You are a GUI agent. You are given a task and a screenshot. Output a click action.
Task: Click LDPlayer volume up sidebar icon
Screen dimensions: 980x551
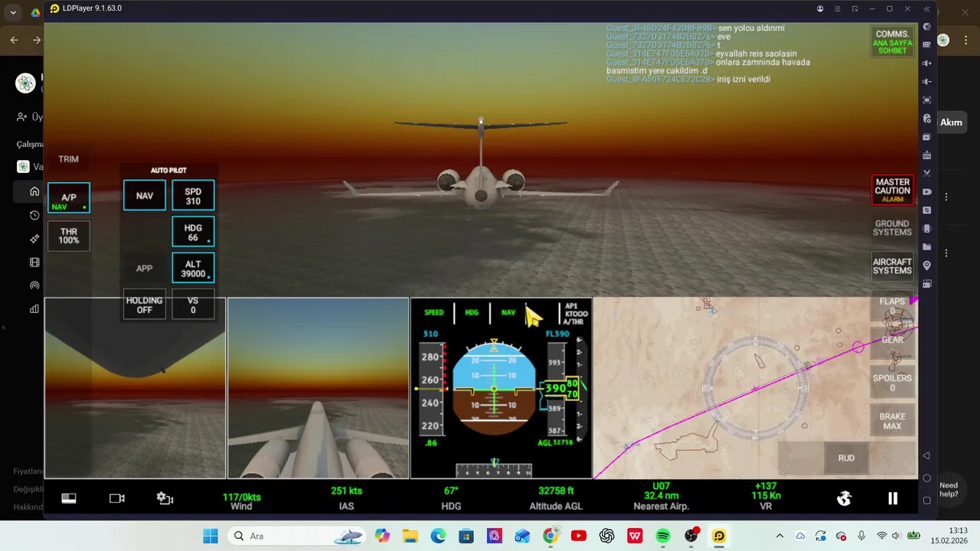pyautogui.click(x=927, y=64)
